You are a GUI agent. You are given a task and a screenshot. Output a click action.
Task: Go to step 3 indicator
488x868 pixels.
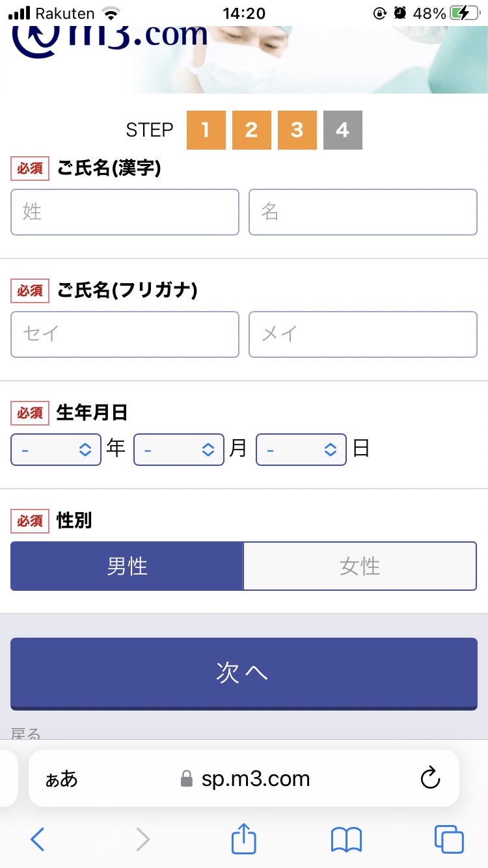pyautogui.click(x=297, y=130)
